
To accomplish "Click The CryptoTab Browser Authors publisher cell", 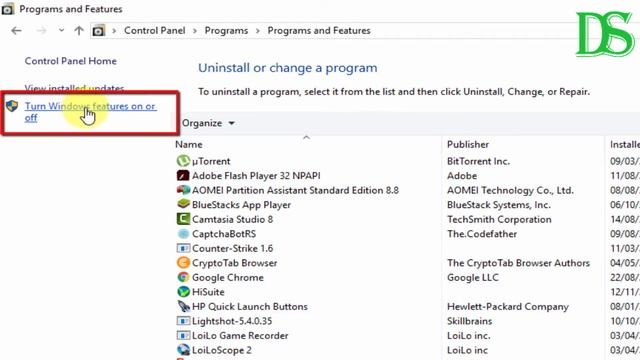I will [x=518, y=263].
